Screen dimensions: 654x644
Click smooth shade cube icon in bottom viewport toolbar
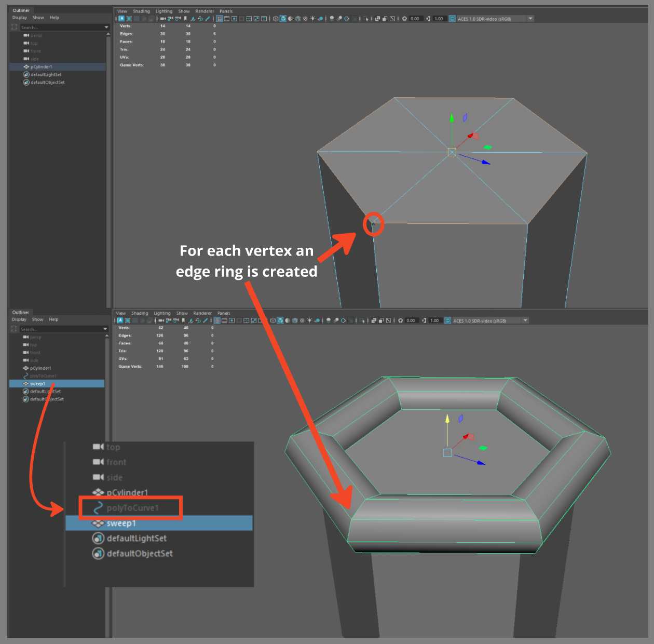tap(280, 321)
